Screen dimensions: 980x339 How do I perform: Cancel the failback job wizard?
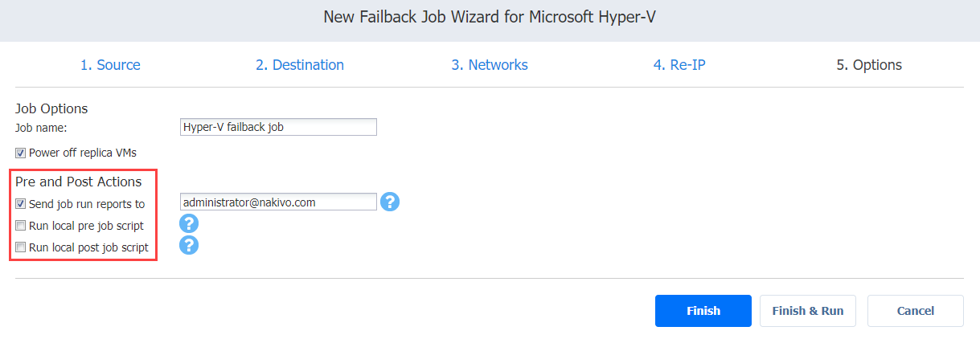916,311
